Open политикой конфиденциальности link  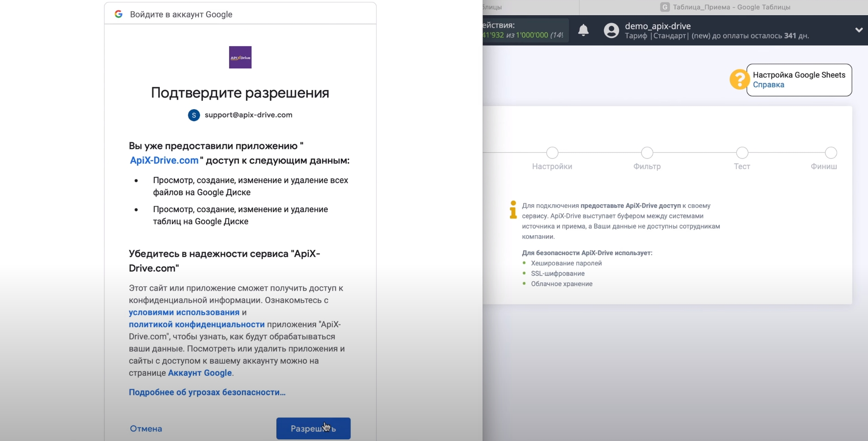(197, 325)
